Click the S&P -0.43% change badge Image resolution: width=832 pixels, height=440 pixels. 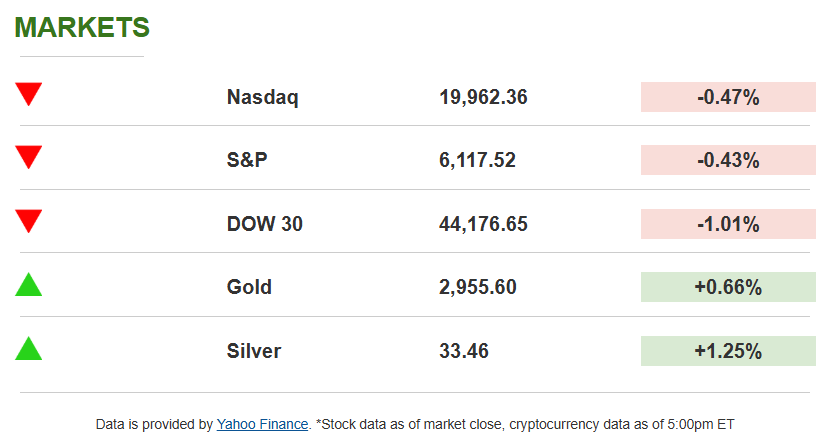728,160
